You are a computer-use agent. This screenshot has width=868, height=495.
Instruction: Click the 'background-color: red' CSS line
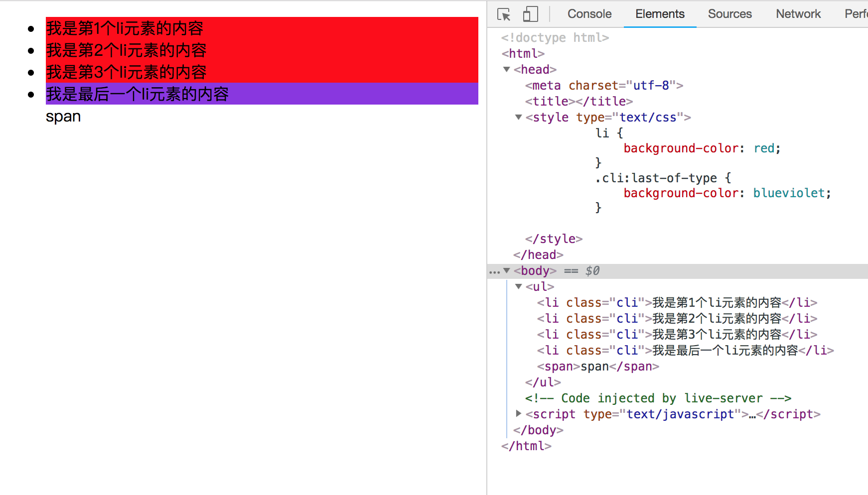tap(702, 148)
